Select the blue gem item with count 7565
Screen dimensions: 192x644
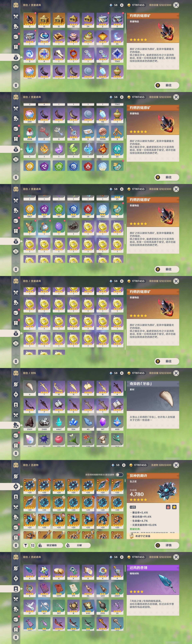pyautogui.click(x=117, y=55)
